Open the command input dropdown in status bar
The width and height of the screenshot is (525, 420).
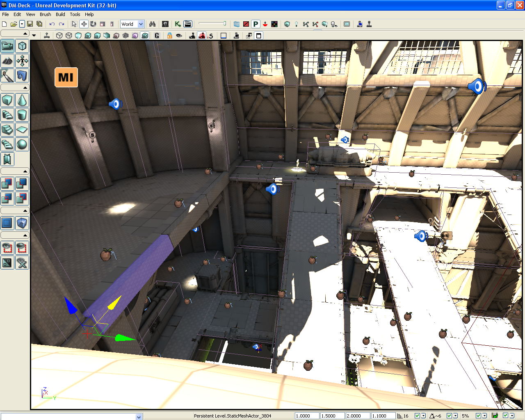coord(139,417)
